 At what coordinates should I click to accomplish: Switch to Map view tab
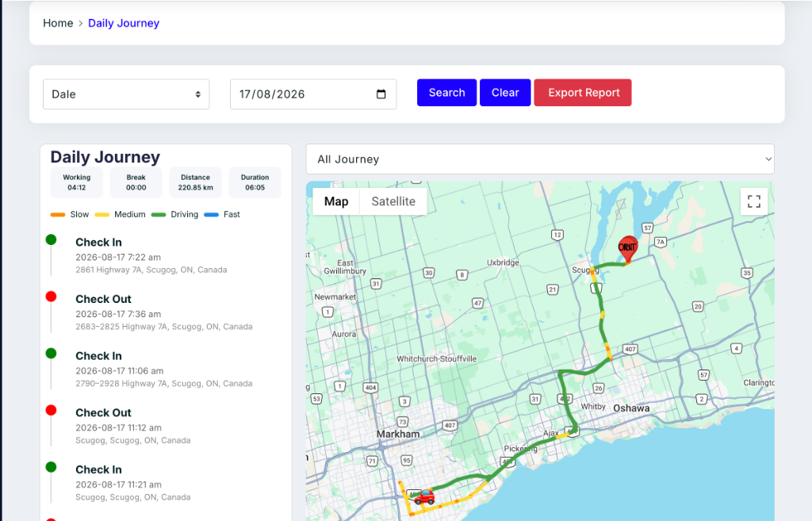pos(336,201)
